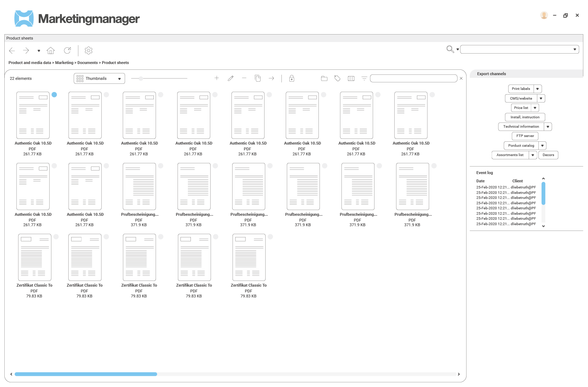This screenshot has height=387, width=588.
Task: Expand the Technical information dropdown arrow
Action: (548, 127)
